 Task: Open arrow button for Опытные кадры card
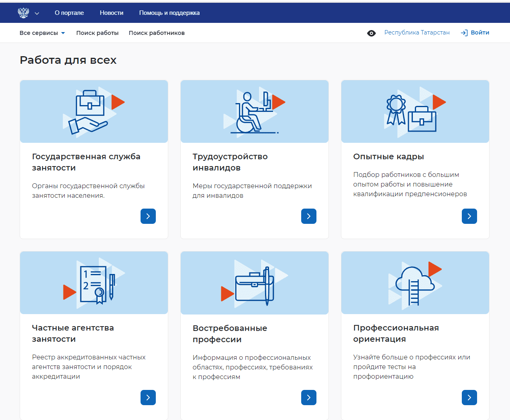pyautogui.click(x=469, y=216)
